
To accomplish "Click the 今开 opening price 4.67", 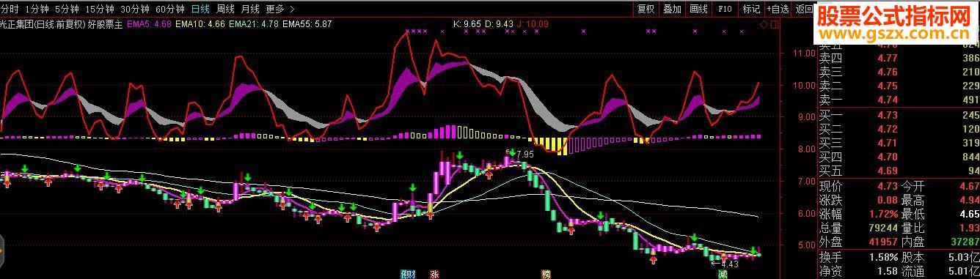I will tap(969, 185).
